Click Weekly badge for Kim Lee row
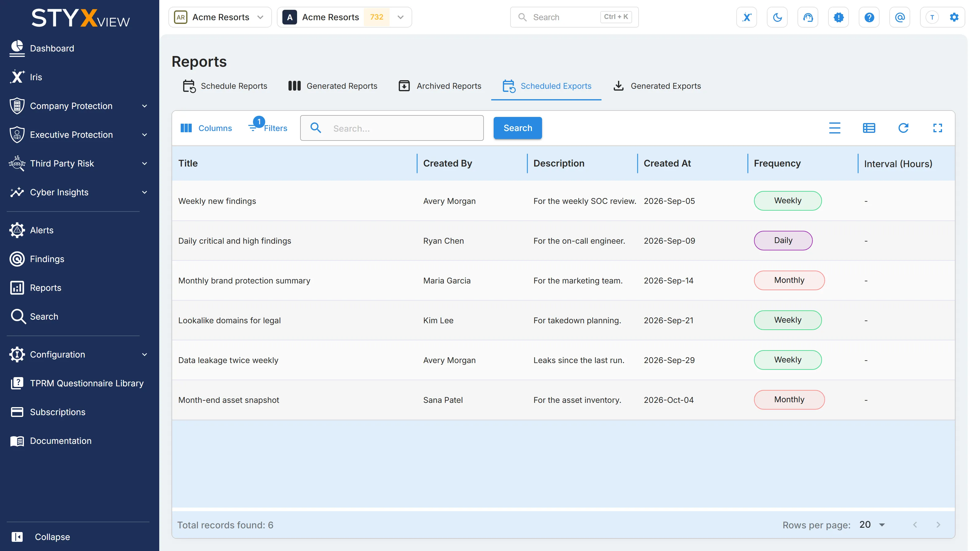The image size is (980, 551). [x=787, y=320]
